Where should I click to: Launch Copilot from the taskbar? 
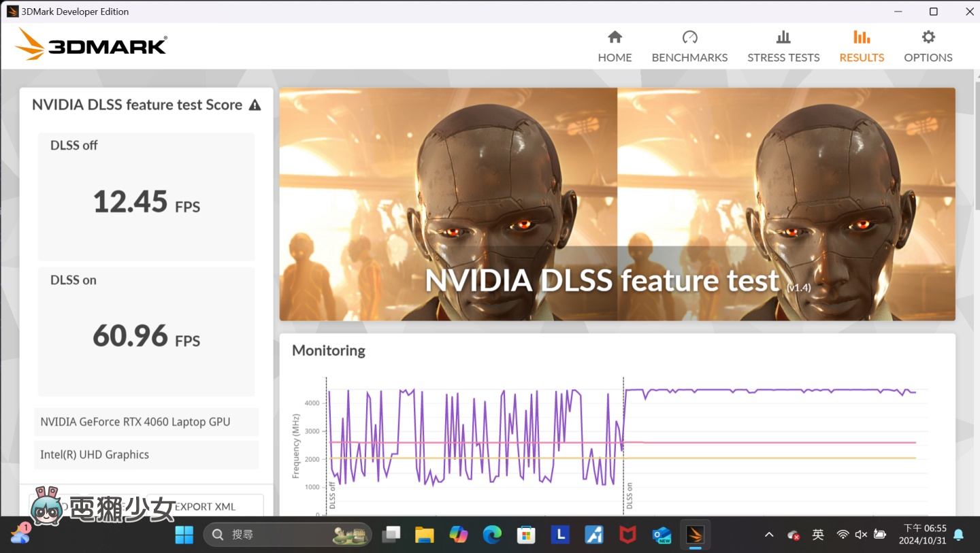(x=459, y=535)
